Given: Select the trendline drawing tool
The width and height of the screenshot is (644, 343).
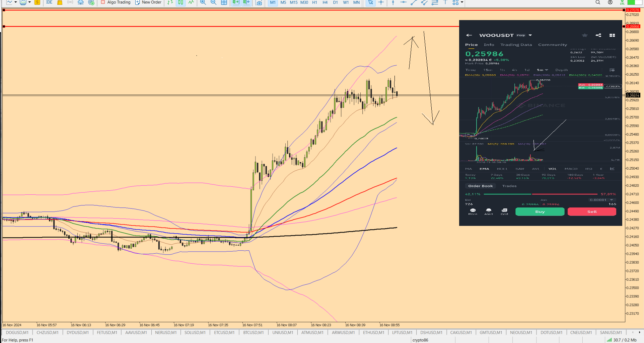Looking at the screenshot, I should tap(414, 2).
